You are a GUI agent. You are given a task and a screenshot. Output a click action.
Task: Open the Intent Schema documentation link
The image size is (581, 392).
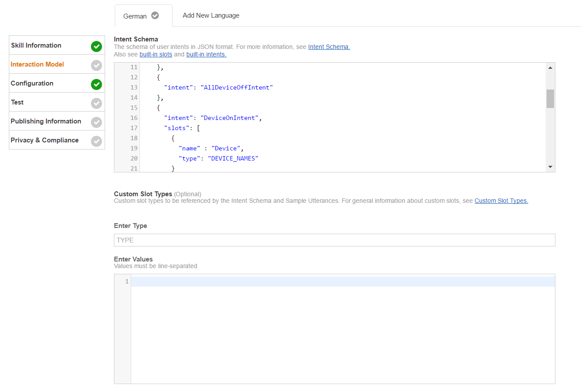pos(329,47)
